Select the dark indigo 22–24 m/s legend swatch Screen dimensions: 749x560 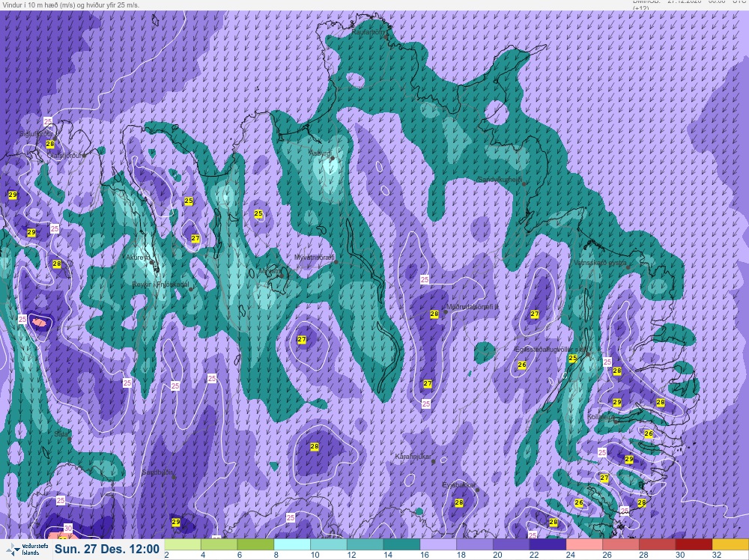(548, 545)
